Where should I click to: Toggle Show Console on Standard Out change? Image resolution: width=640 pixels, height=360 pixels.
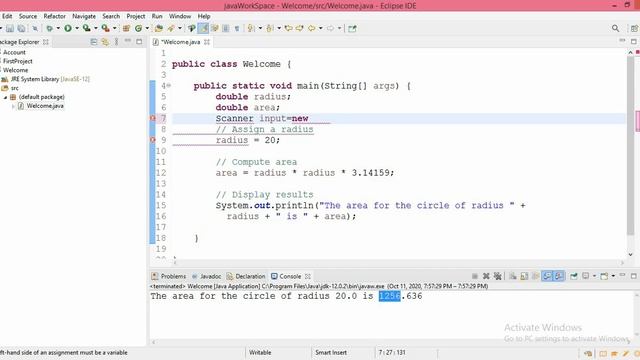[547, 276]
